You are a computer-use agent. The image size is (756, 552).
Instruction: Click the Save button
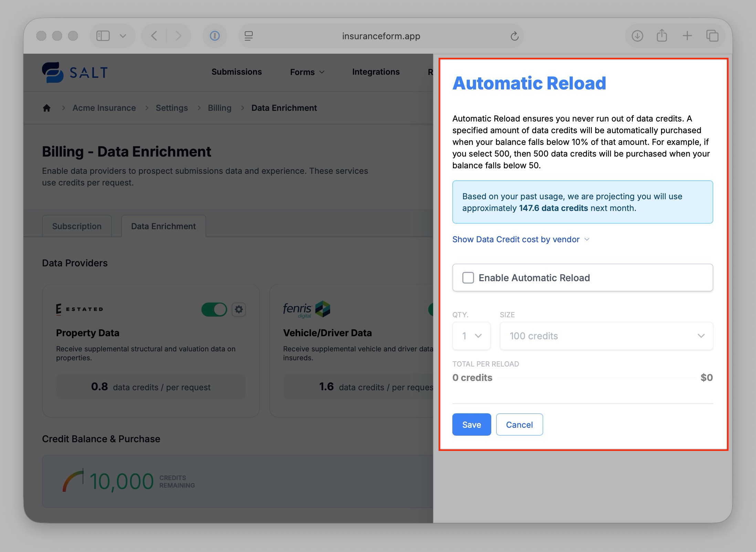pyautogui.click(x=471, y=425)
